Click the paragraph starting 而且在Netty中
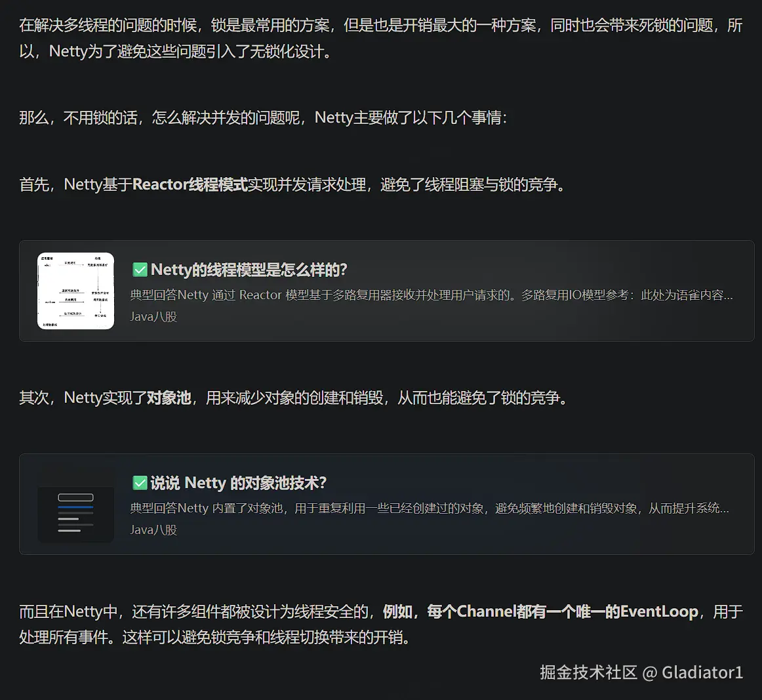Viewport: 762px width, 700px height. click(x=381, y=624)
